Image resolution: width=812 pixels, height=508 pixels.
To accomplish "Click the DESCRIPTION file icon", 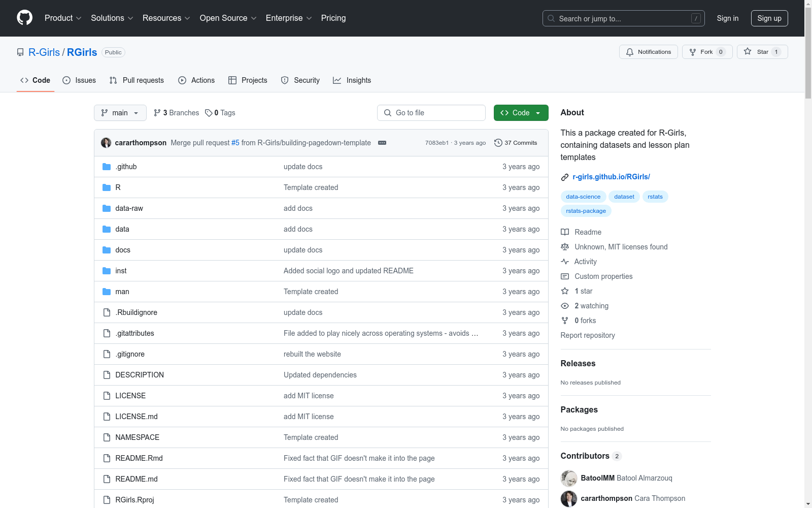I will tap(107, 375).
